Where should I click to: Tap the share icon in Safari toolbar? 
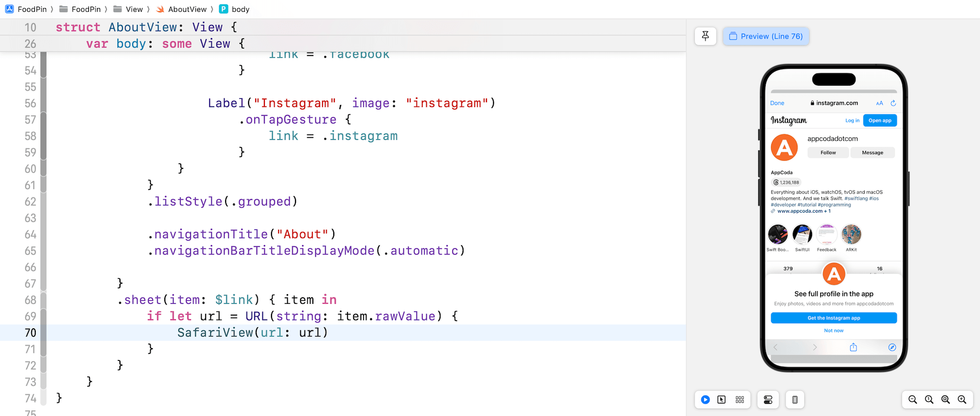tap(853, 347)
